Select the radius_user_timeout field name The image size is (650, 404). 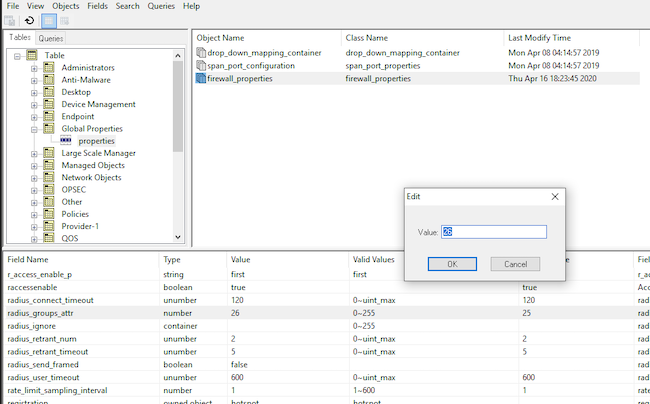pyautogui.click(x=43, y=377)
